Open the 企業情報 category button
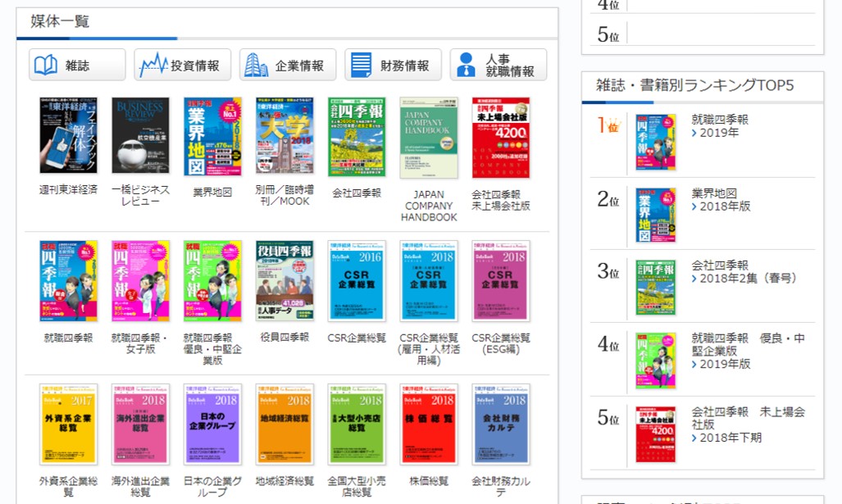This screenshot has width=842, height=504. pyautogui.click(x=288, y=65)
